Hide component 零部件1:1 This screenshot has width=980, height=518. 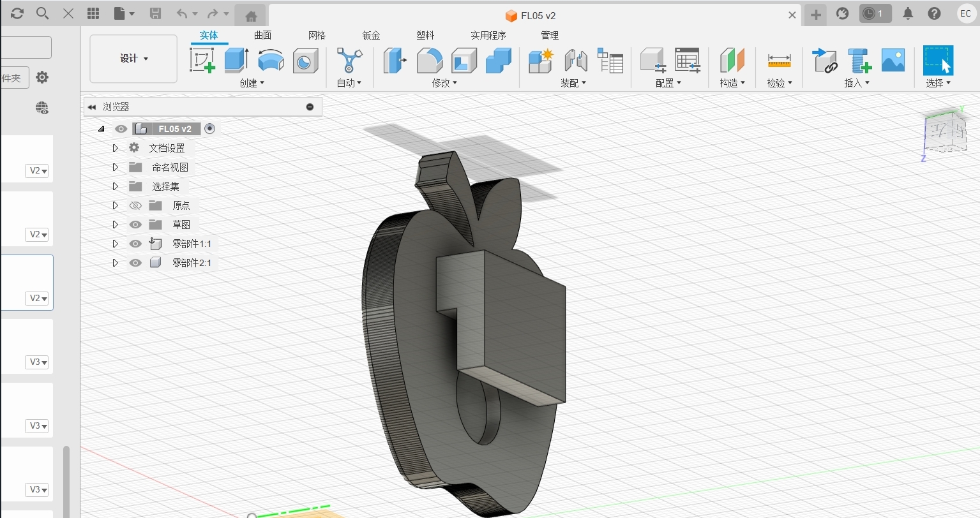[x=135, y=244]
